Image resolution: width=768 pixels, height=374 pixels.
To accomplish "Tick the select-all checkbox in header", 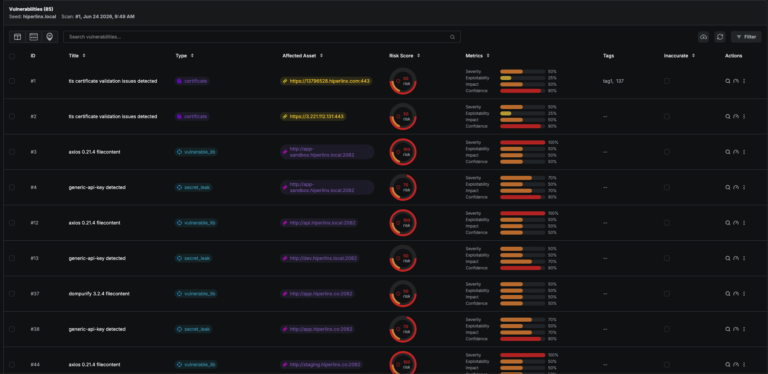I will [x=12, y=56].
